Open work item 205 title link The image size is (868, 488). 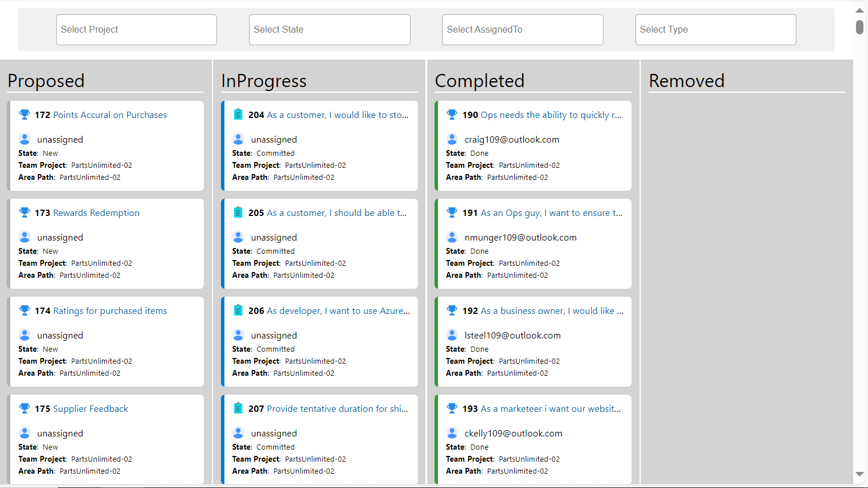pos(337,213)
